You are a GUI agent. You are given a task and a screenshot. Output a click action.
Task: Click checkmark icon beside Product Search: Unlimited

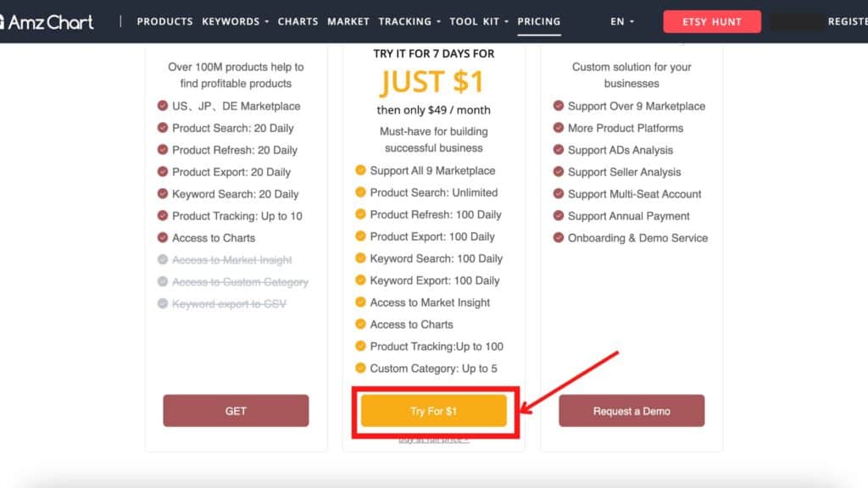point(360,192)
